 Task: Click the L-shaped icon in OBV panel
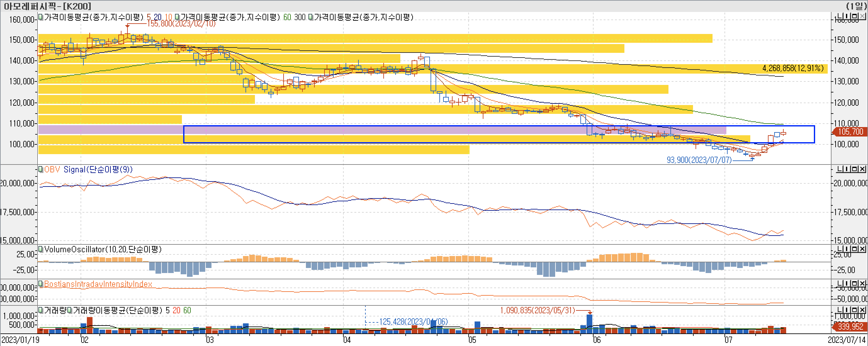840,169
